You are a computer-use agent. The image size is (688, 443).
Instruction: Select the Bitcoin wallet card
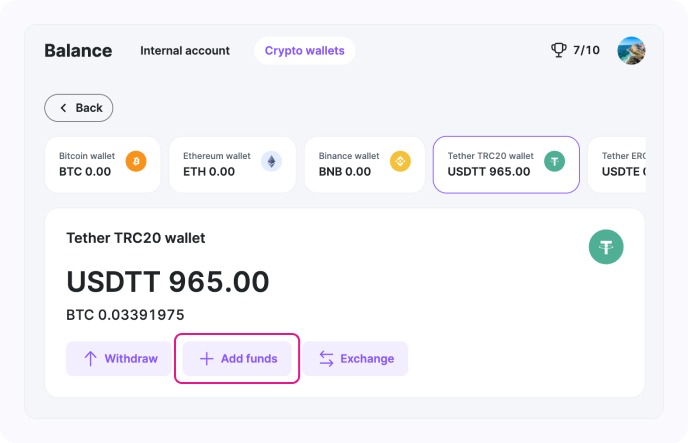click(x=102, y=164)
